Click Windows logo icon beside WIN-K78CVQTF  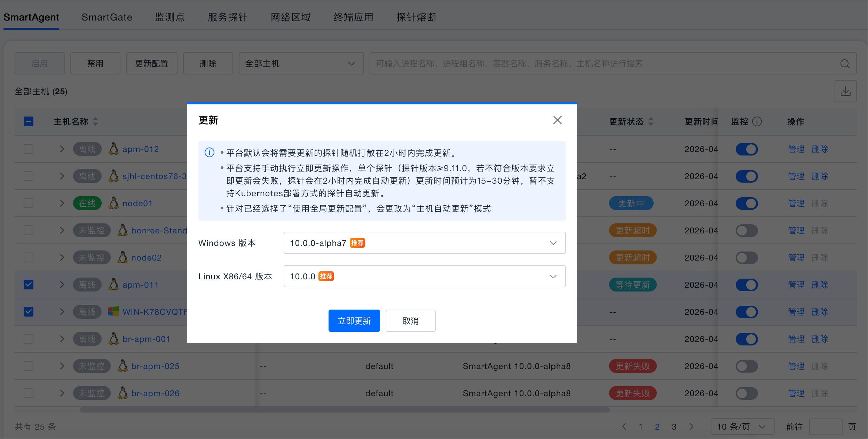point(113,312)
